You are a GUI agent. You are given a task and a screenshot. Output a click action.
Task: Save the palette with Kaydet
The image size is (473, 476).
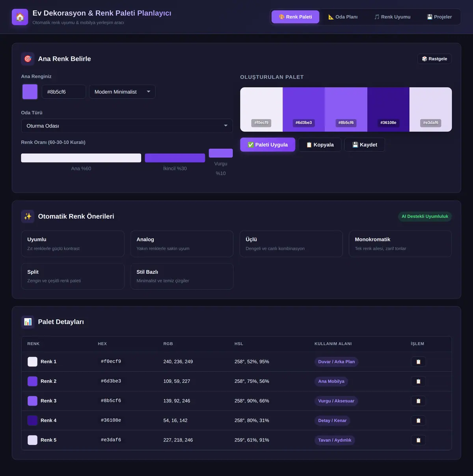365,145
